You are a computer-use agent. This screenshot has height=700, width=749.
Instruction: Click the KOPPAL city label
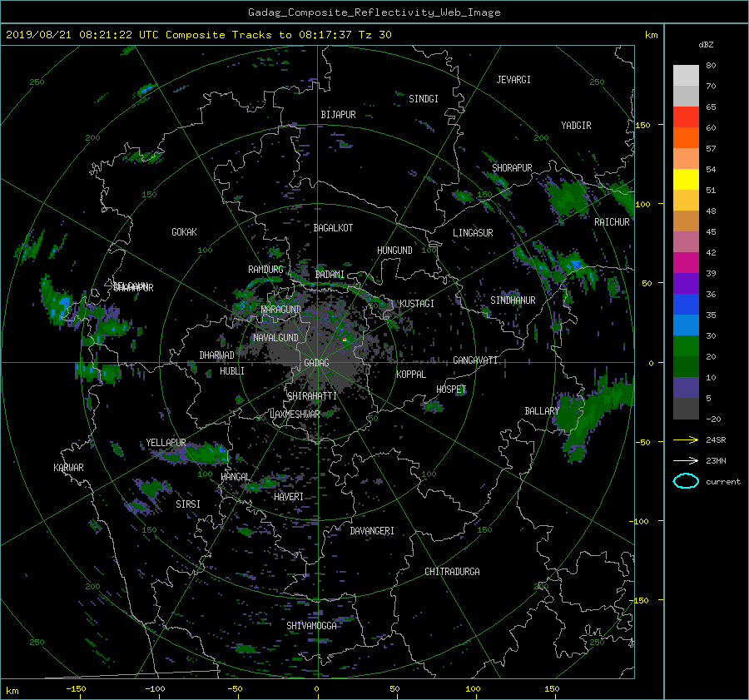click(x=411, y=375)
